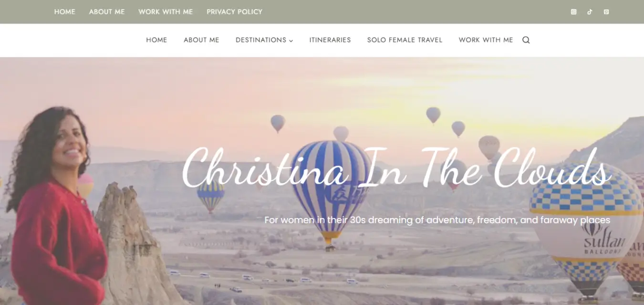Click the Sultan Balloons balloon in hero image
The width and height of the screenshot is (644, 305).
[588, 229]
